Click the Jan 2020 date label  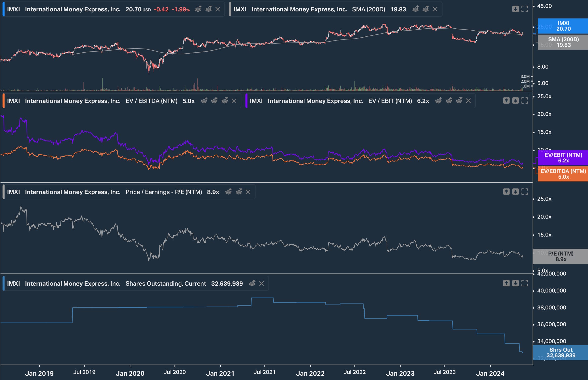[130, 373]
